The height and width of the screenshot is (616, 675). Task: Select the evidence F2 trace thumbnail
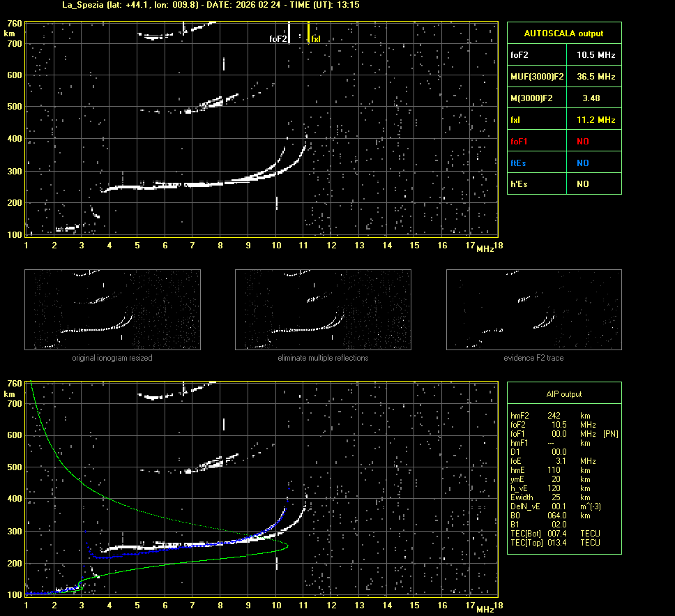[533, 310]
